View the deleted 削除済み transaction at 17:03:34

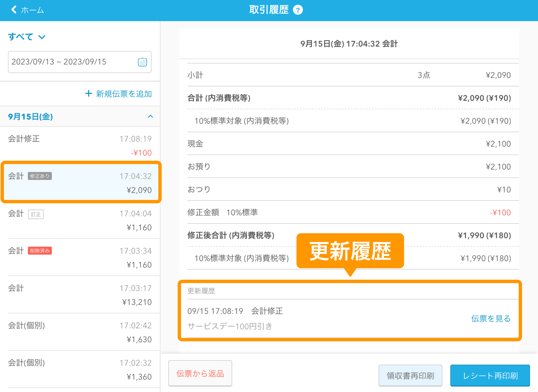[x=80, y=257]
